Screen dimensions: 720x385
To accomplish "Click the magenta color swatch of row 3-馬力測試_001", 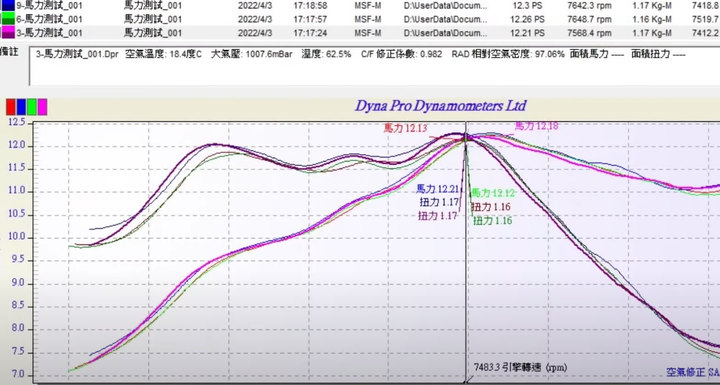I will [x=8, y=33].
